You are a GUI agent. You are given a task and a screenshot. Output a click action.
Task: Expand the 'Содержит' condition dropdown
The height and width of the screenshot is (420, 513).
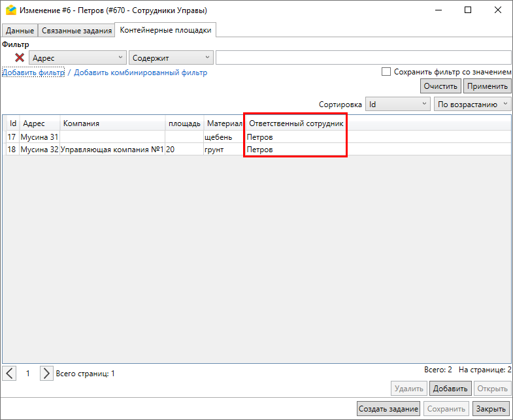[x=171, y=58]
